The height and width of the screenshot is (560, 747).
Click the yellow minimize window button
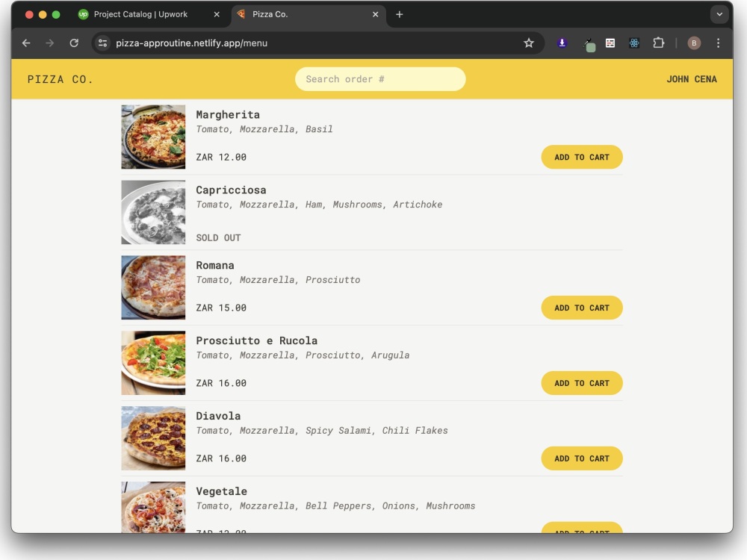click(43, 15)
